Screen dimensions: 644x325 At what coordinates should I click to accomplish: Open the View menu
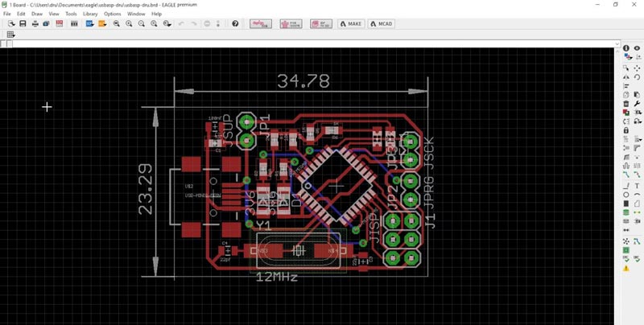pos(54,14)
